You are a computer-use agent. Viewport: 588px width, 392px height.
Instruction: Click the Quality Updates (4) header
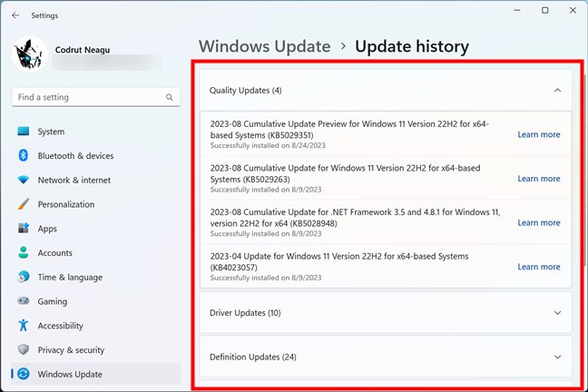coord(386,91)
